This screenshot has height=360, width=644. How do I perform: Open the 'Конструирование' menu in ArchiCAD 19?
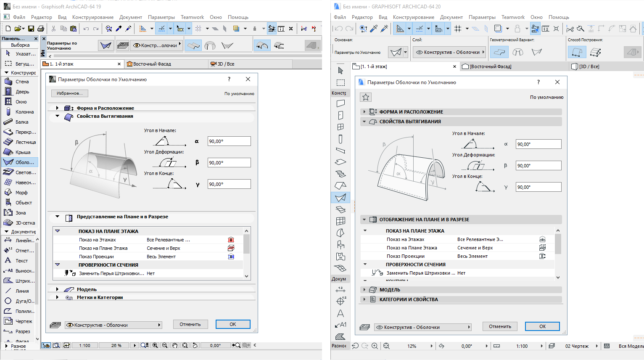[92, 17]
